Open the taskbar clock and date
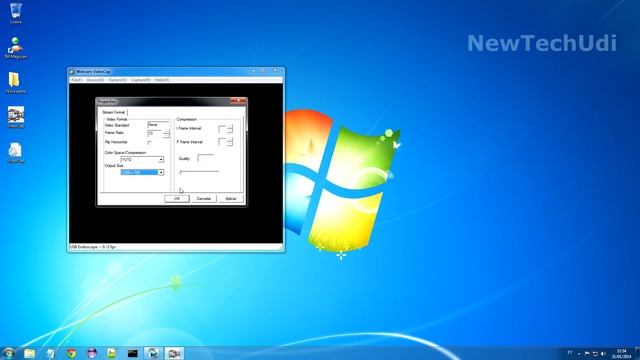The height and width of the screenshot is (360, 640). click(x=621, y=353)
